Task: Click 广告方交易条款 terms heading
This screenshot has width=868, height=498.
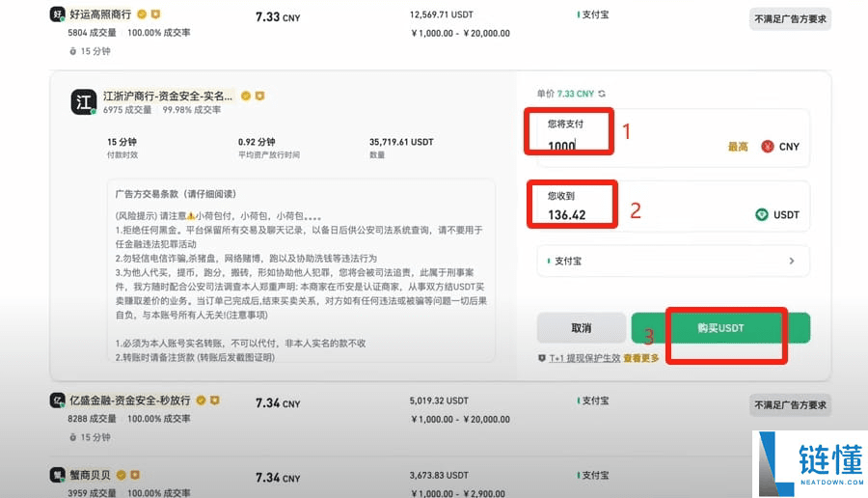Action: click(x=176, y=194)
